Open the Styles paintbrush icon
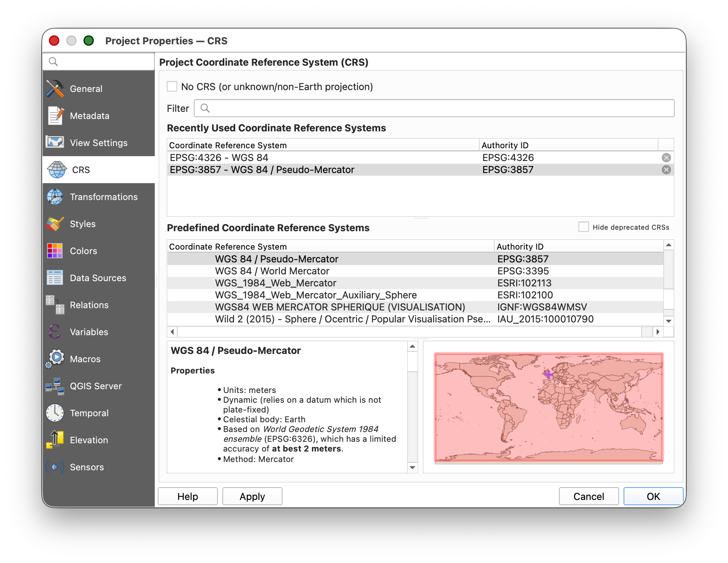This screenshot has height=563, width=728. 55,224
